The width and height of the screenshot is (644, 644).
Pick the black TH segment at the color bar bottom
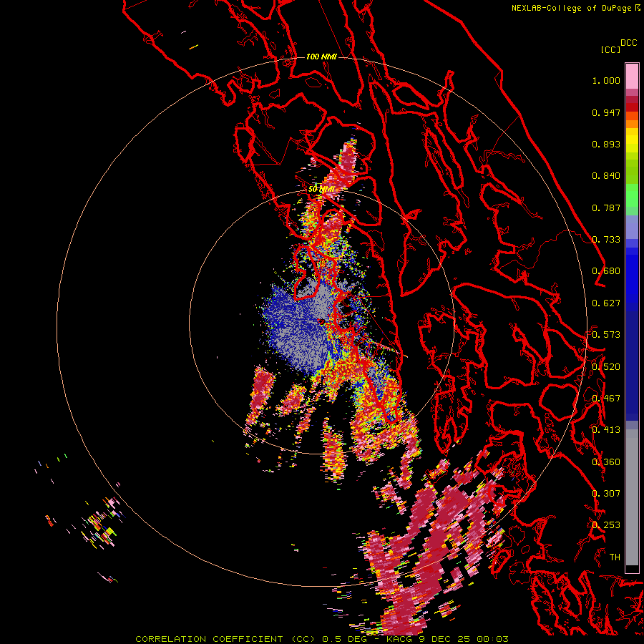click(632, 568)
